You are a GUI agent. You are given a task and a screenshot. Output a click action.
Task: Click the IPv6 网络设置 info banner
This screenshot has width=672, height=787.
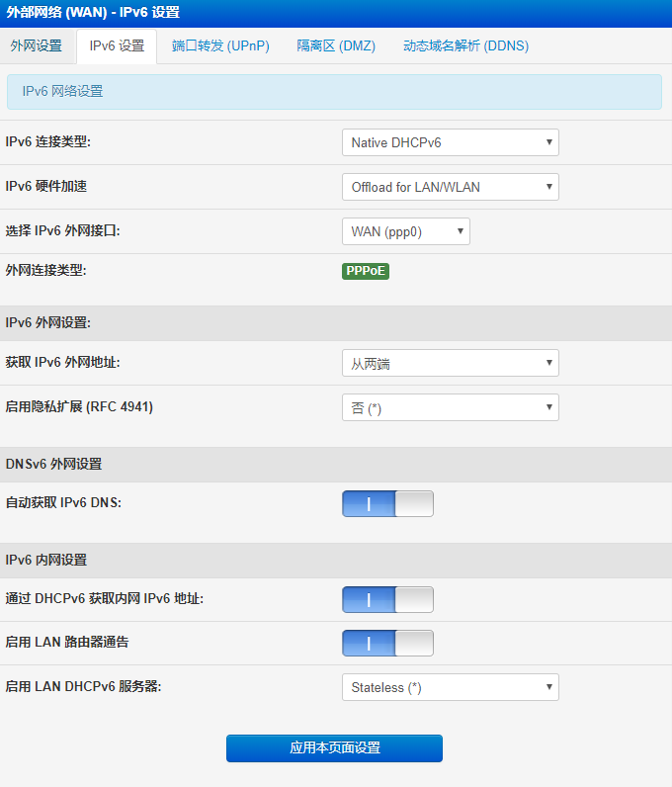click(x=334, y=92)
